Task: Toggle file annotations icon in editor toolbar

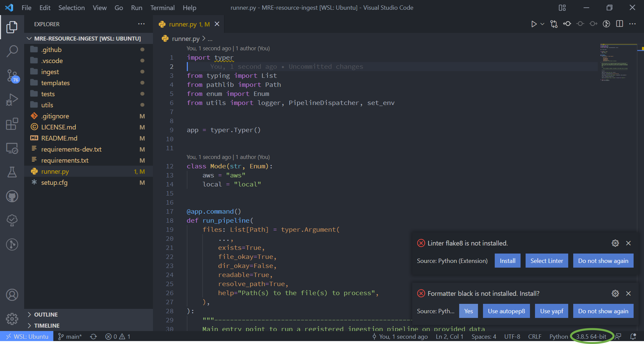Action: tap(606, 24)
